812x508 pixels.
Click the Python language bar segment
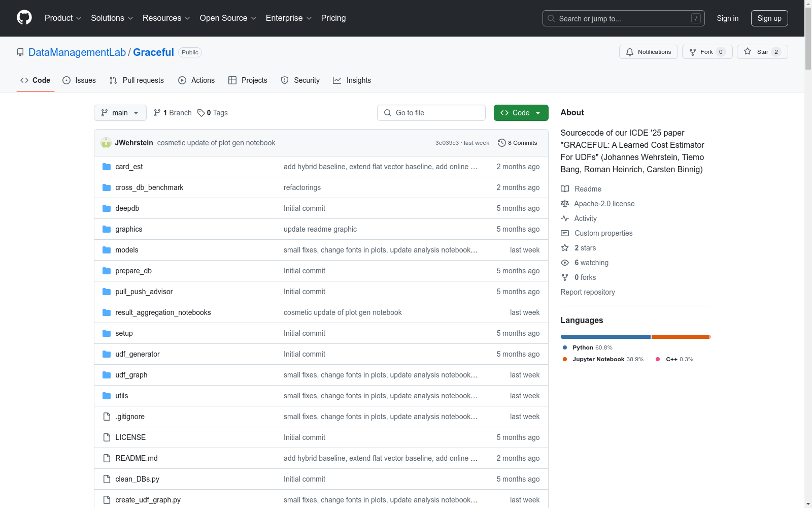click(x=605, y=337)
